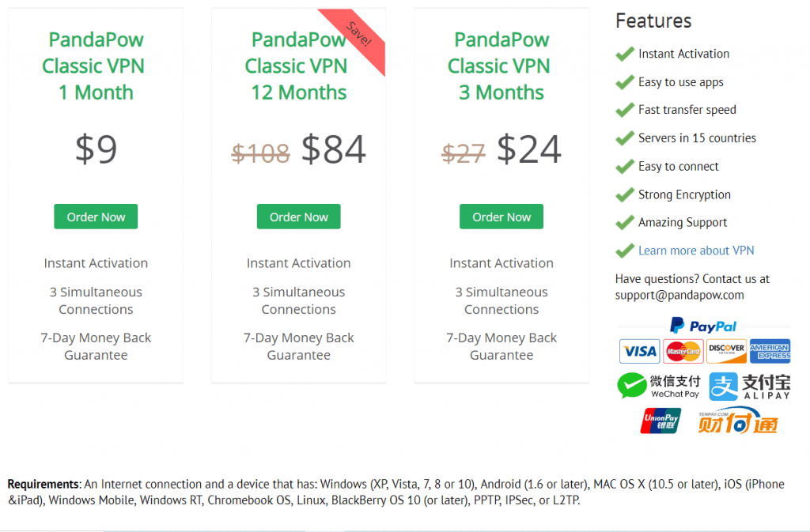Viewport: 810px width, 532px height.
Task: Order the 3 Months VPN plan
Action: click(501, 217)
